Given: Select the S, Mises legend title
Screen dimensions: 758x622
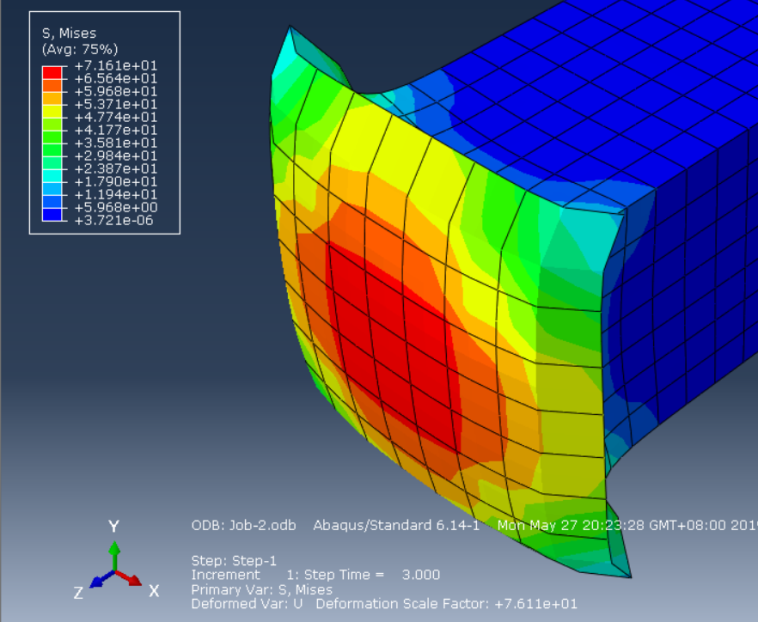Looking at the screenshot, I should pos(69,33).
